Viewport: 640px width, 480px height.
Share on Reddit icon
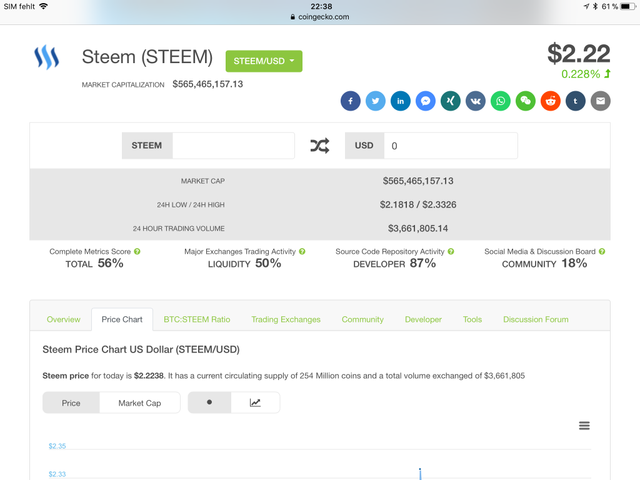tap(551, 101)
